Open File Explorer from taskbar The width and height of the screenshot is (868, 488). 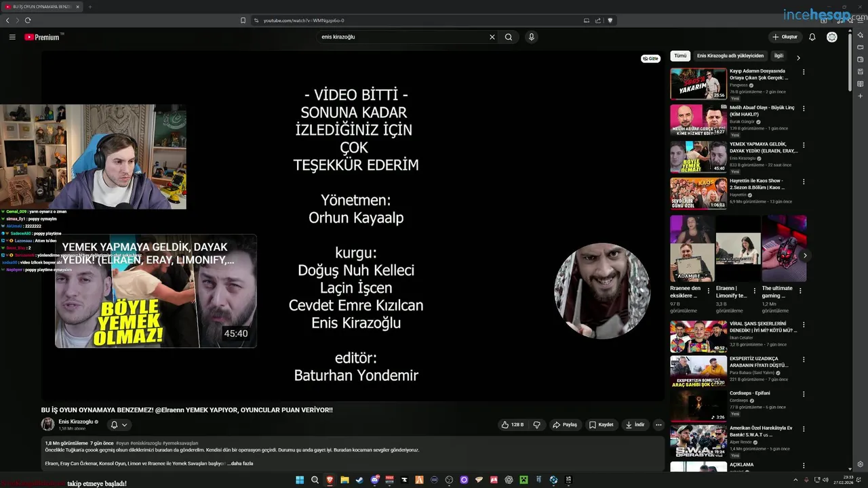click(x=344, y=480)
